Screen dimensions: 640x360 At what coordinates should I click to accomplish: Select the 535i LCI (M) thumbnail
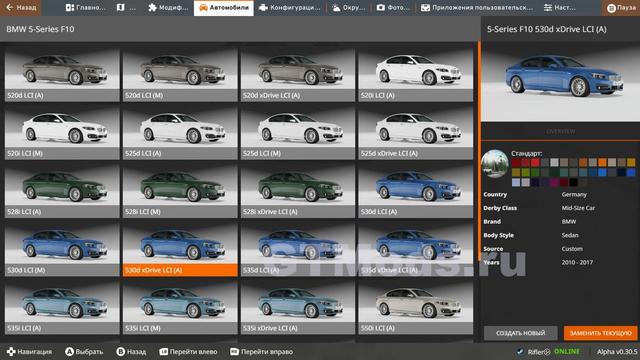coord(180,307)
